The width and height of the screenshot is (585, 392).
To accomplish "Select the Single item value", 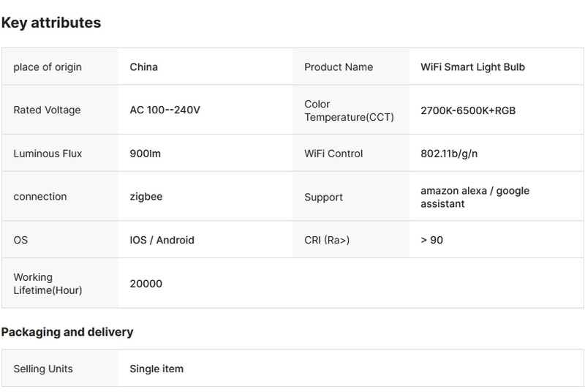I will (x=156, y=369).
